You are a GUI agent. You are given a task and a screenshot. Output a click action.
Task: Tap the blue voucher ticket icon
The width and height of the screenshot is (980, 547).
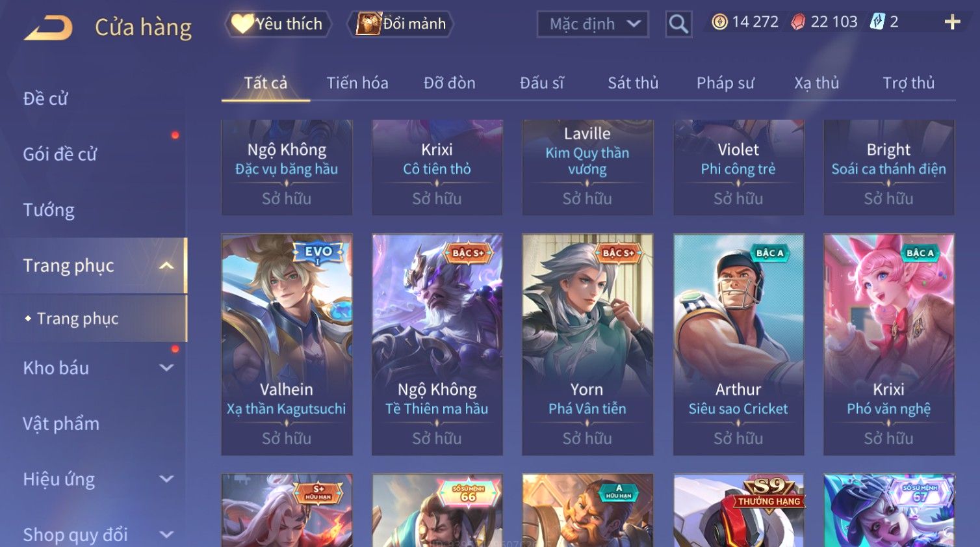pyautogui.click(x=877, y=22)
